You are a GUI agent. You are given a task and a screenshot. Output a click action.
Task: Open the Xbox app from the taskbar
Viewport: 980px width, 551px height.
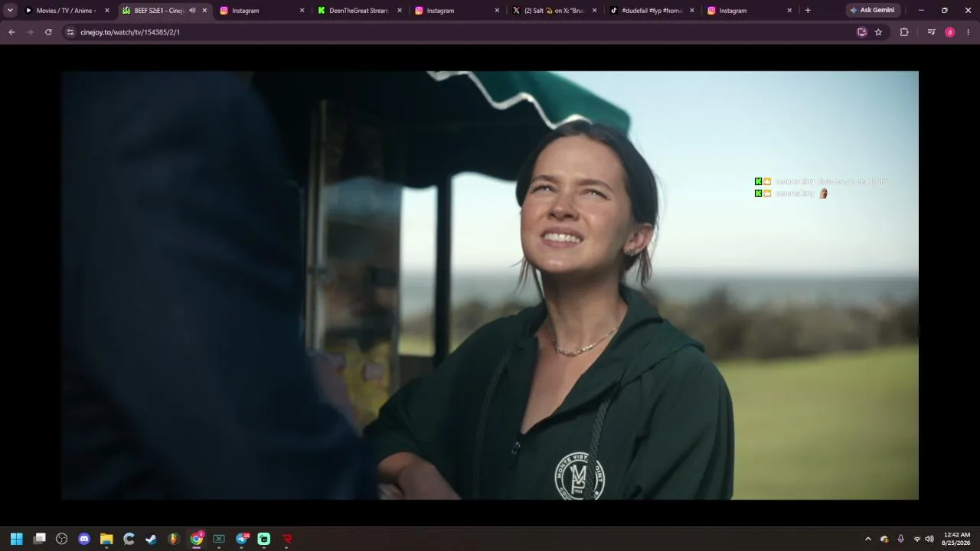[x=219, y=539]
